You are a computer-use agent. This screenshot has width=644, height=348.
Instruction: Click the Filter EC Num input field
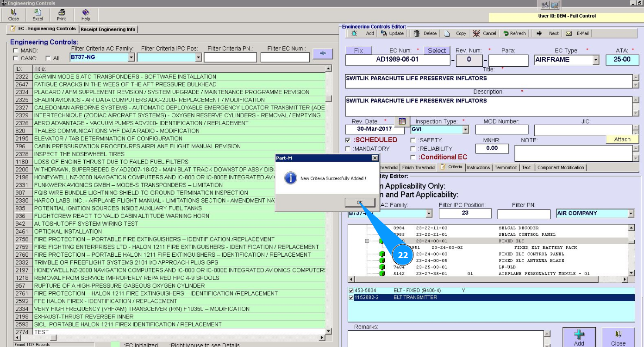click(x=285, y=57)
